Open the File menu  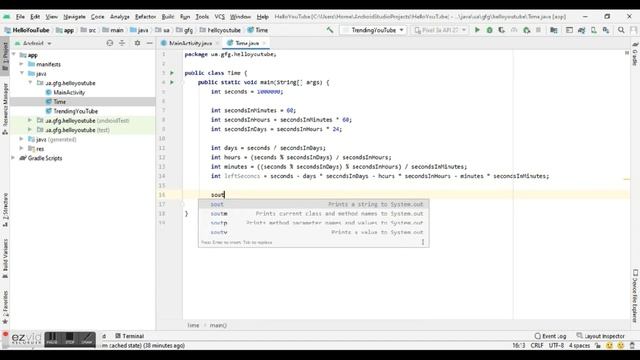tap(20, 17)
